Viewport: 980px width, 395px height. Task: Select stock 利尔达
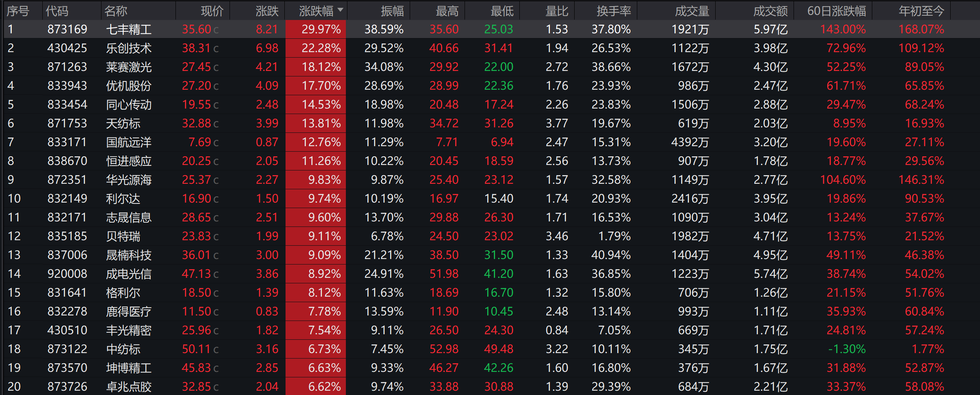coord(123,199)
